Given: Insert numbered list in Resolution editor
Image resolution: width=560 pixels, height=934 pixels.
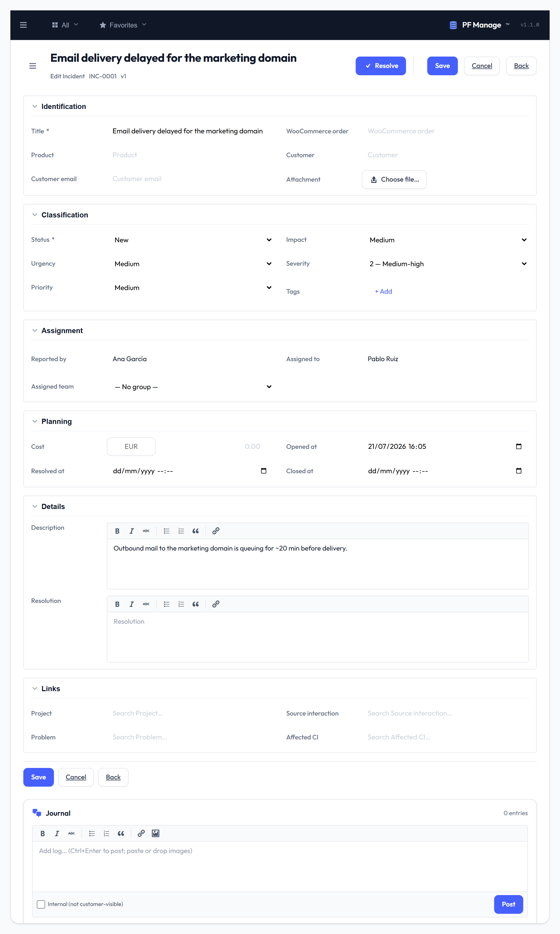Looking at the screenshot, I should click(181, 604).
